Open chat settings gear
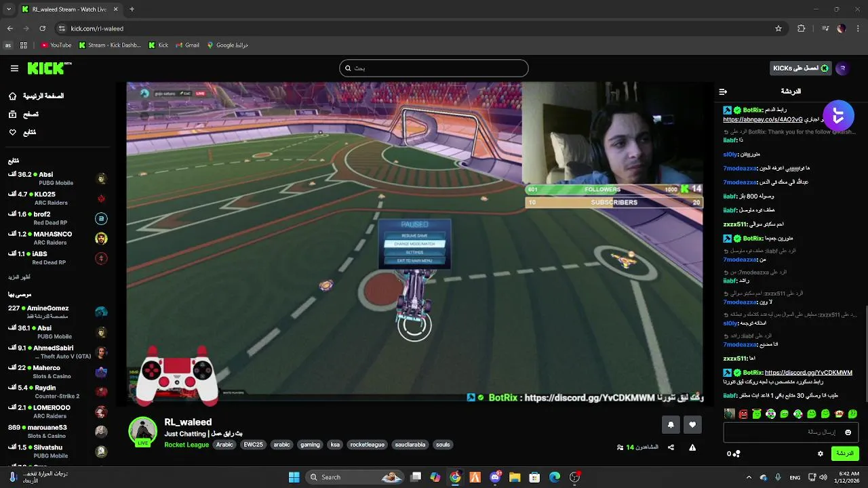 (821, 453)
